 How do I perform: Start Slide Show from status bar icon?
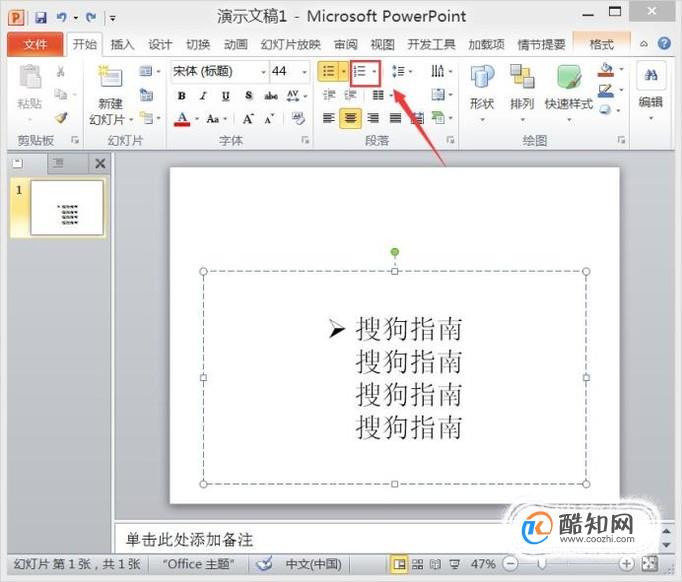point(455,565)
